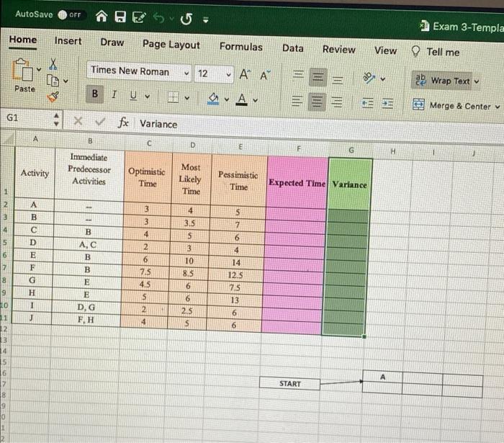The image size is (504, 443).
Task: Increase font size with large A
Action: [245, 75]
